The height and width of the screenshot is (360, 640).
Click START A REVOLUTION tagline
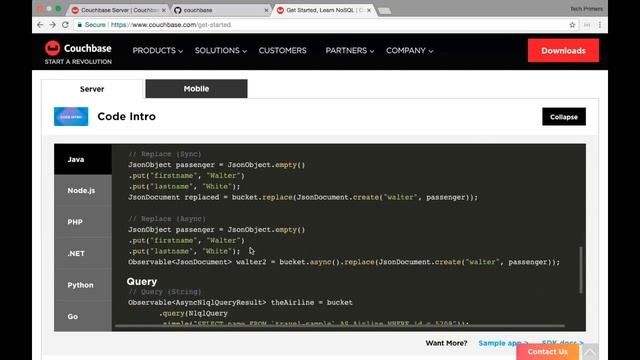click(x=78, y=62)
